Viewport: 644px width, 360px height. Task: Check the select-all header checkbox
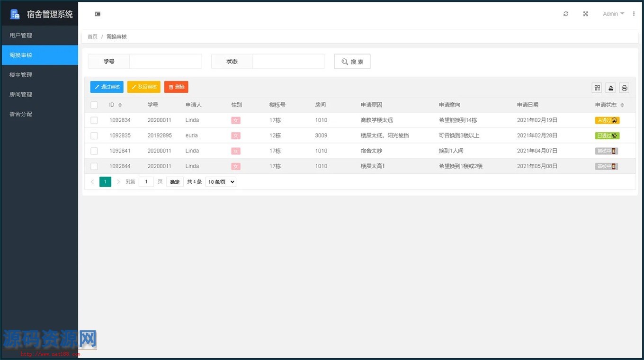(x=94, y=105)
